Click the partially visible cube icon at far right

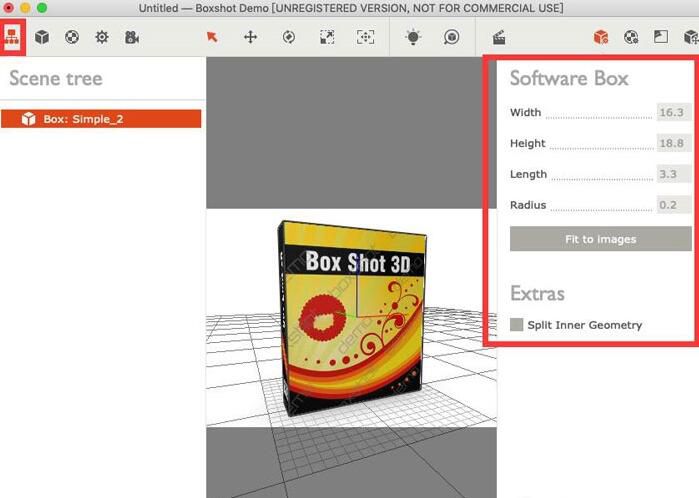[x=691, y=37]
